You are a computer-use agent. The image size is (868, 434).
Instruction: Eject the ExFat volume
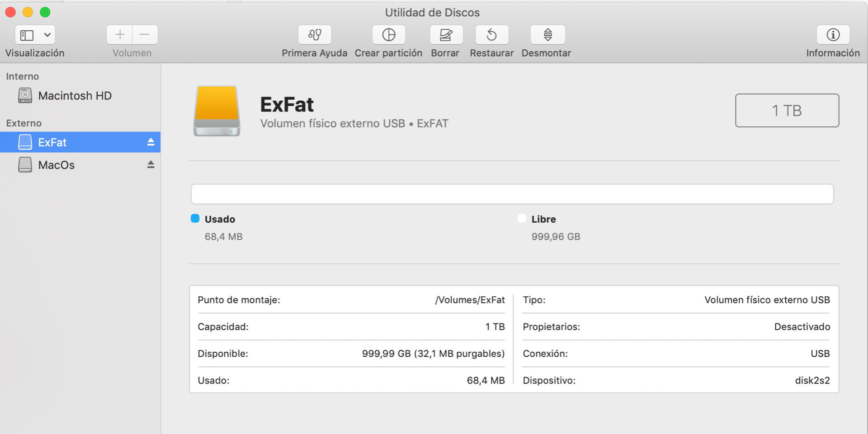151,142
